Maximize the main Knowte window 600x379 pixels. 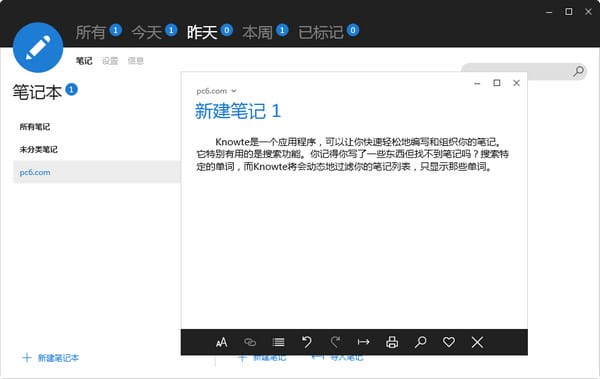(569, 12)
